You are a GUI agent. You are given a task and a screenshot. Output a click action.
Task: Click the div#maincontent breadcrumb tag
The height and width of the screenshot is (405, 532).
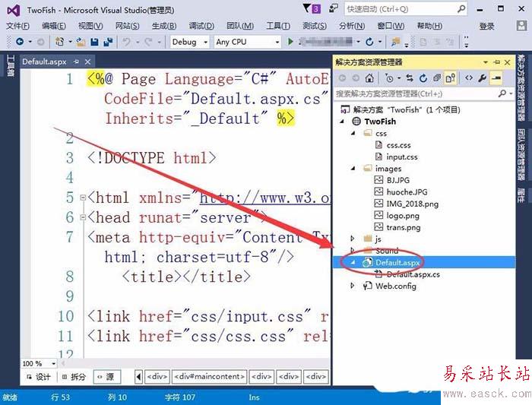coord(209,377)
